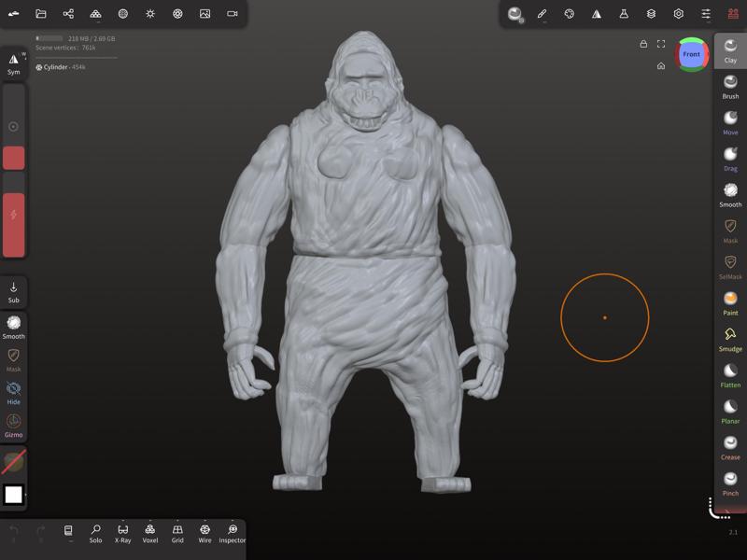Click the Front view orientation cube

691,54
